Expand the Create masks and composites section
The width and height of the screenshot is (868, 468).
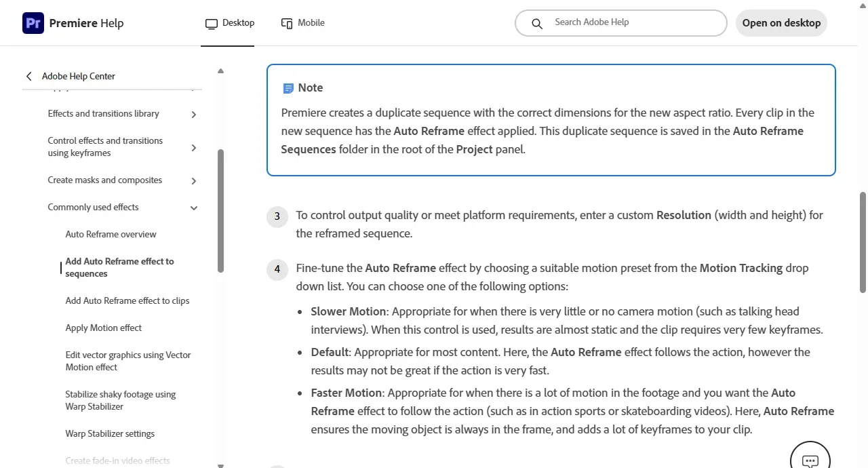(x=194, y=181)
